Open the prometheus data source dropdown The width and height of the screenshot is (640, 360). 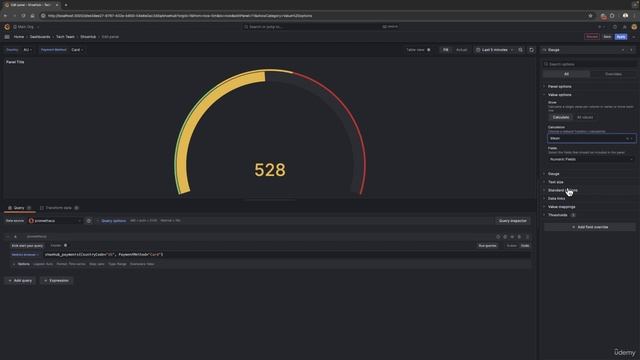pos(55,221)
